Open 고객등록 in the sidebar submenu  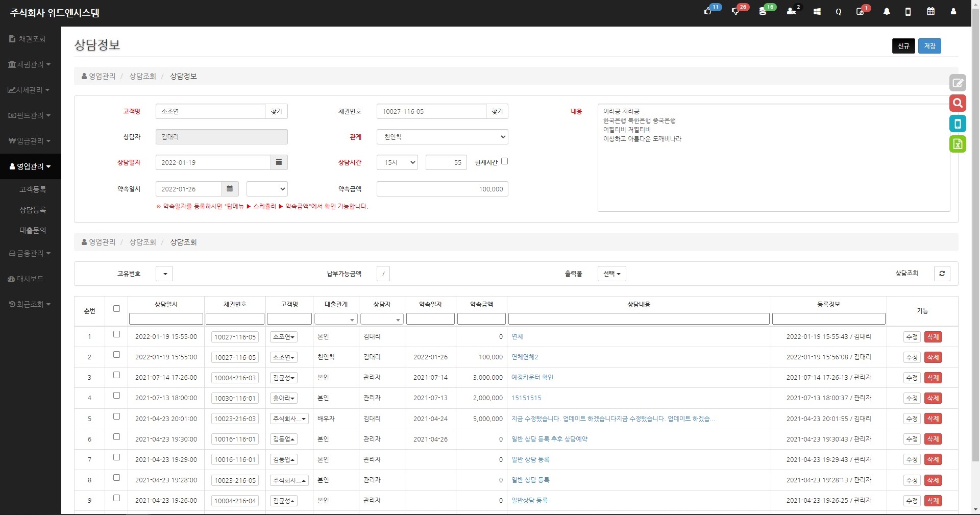pos(33,189)
